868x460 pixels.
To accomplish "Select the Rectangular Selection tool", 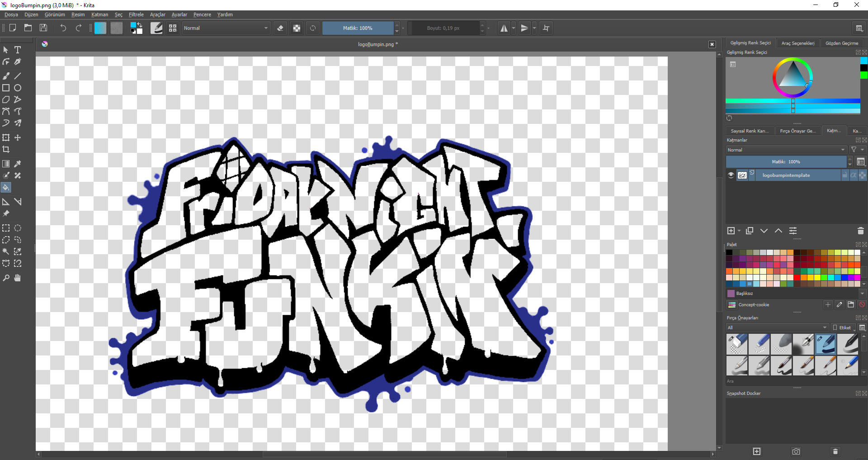I will [x=6, y=228].
